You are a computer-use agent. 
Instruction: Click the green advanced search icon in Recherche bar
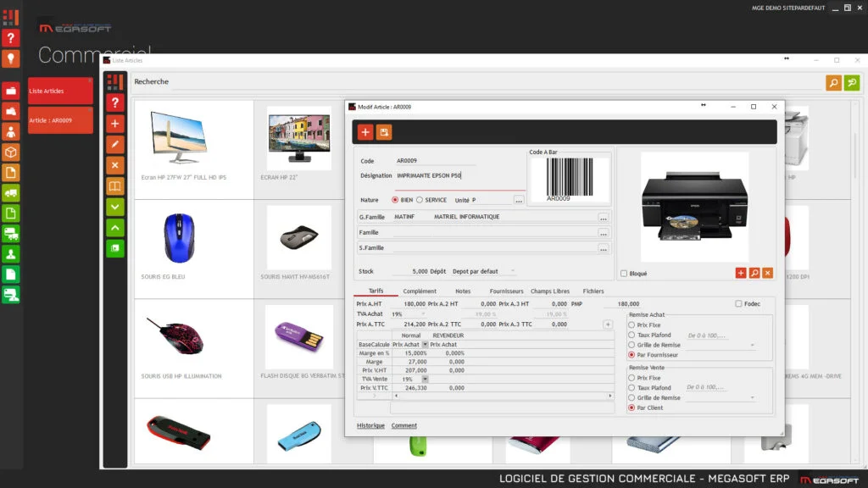tap(851, 83)
